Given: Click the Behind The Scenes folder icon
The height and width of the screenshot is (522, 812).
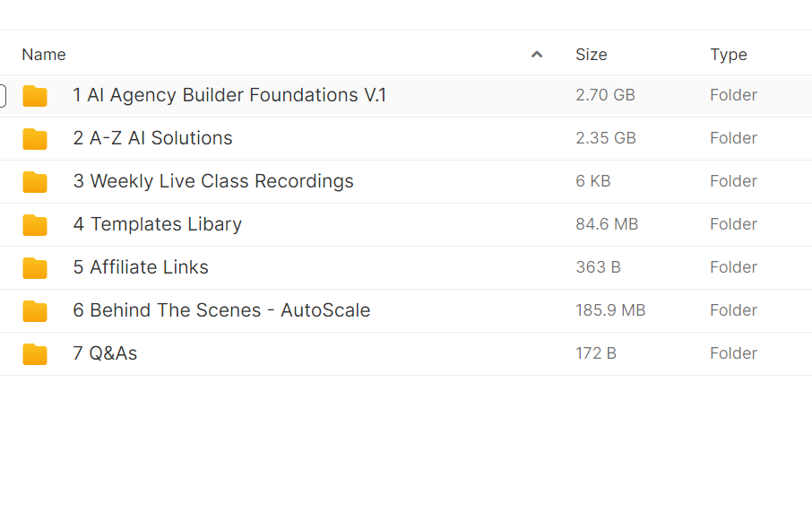Looking at the screenshot, I should click(35, 311).
